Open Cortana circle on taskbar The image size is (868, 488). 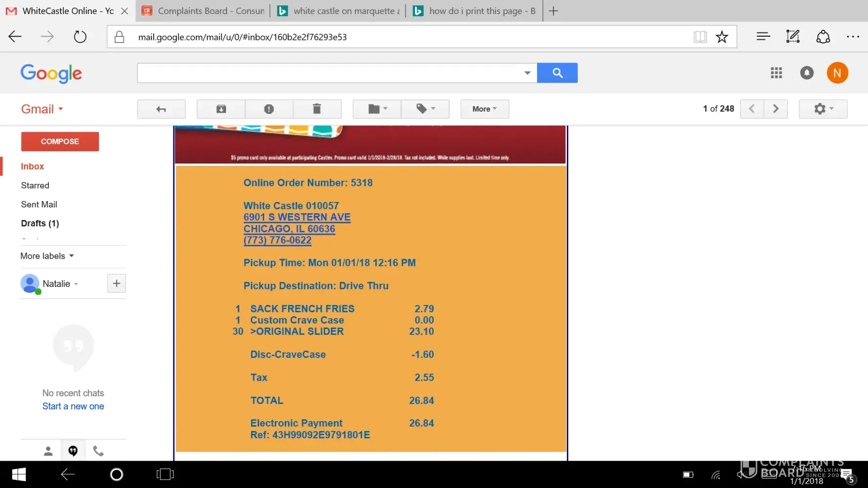point(117,474)
